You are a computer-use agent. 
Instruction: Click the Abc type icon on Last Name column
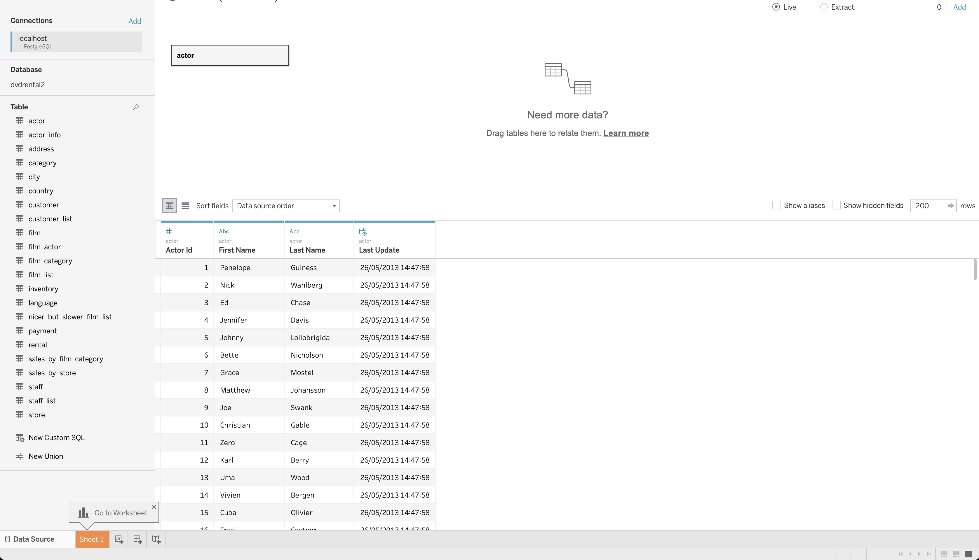click(x=294, y=231)
